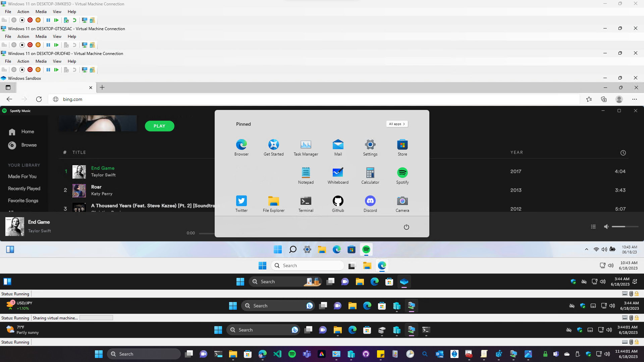Click Browse in Spotify sidebar
The image size is (644, 362).
(29, 145)
